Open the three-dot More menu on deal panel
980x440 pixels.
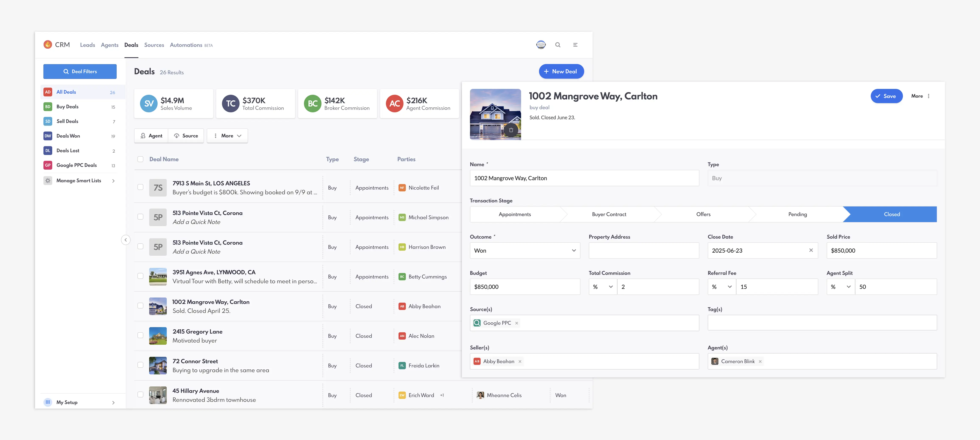click(x=929, y=96)
